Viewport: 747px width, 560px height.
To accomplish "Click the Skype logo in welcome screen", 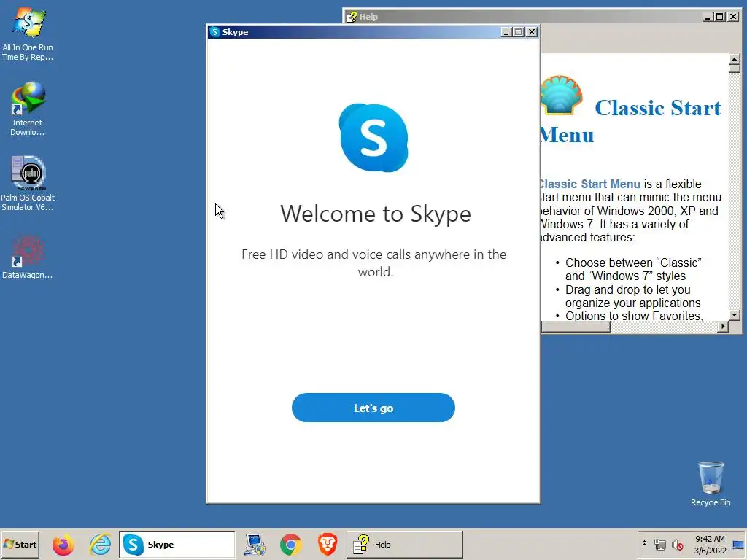I will pyautogui.click(x=373, y=138).
